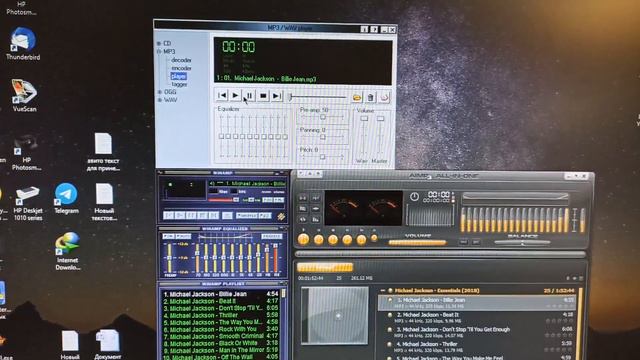Click Winamp previous track button
Viewport: 640px width, 360px height.
pos(168,216)
